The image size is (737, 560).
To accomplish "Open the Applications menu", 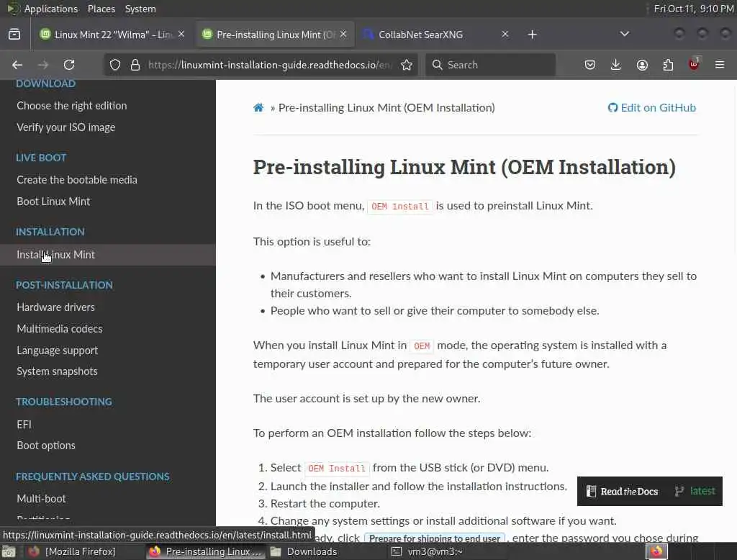I will (x=51, y=9).
